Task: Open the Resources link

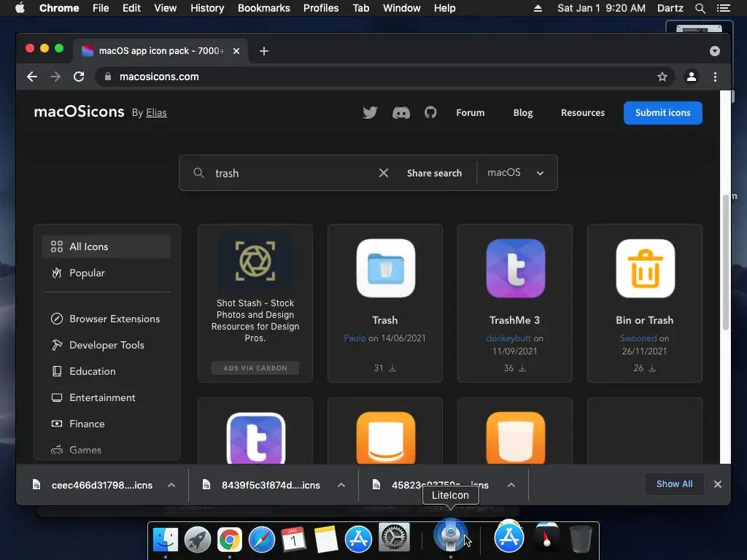Action: click(x=583, y=113)
